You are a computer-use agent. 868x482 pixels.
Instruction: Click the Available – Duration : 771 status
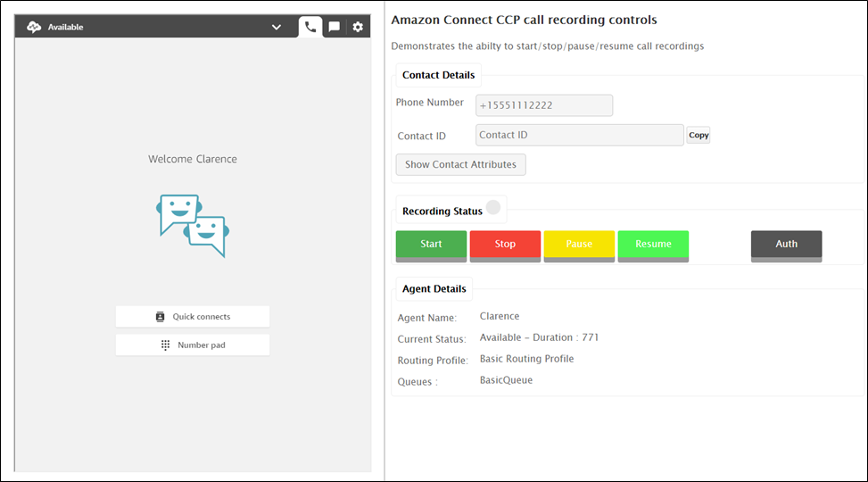click(539, 337)
